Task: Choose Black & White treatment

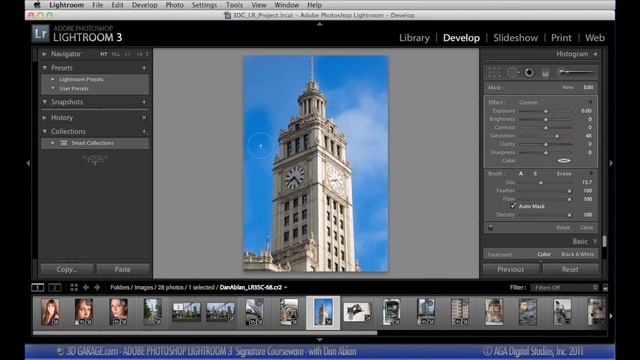Action: click(x=578, y=254)
